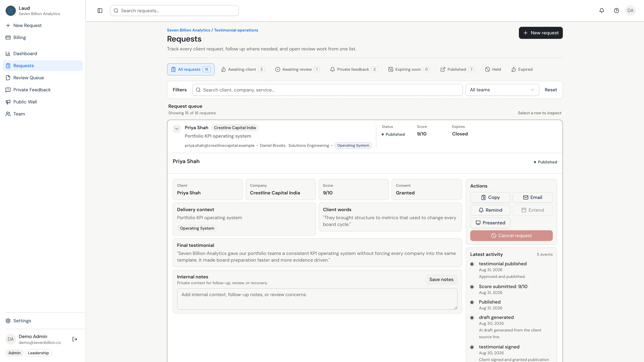Open Settings in the sidebar

[43, 321]
